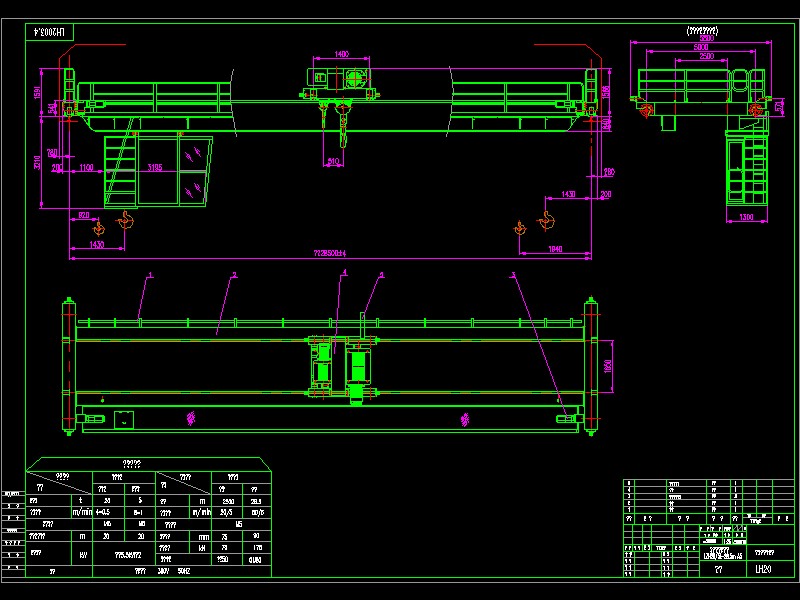Select the mm unit cell in parameter table
800x600 pixels.
pyautogui.click(x=204, y=537)
